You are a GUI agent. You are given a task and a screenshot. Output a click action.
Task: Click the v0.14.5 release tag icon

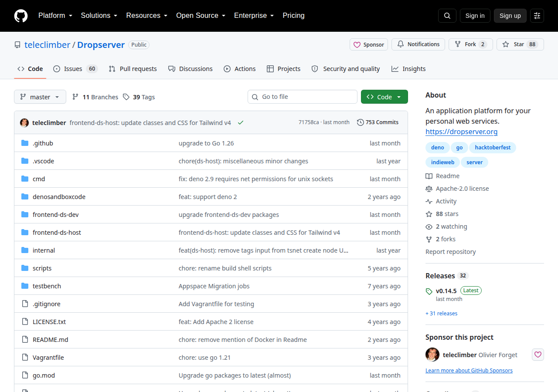point(429,291)
